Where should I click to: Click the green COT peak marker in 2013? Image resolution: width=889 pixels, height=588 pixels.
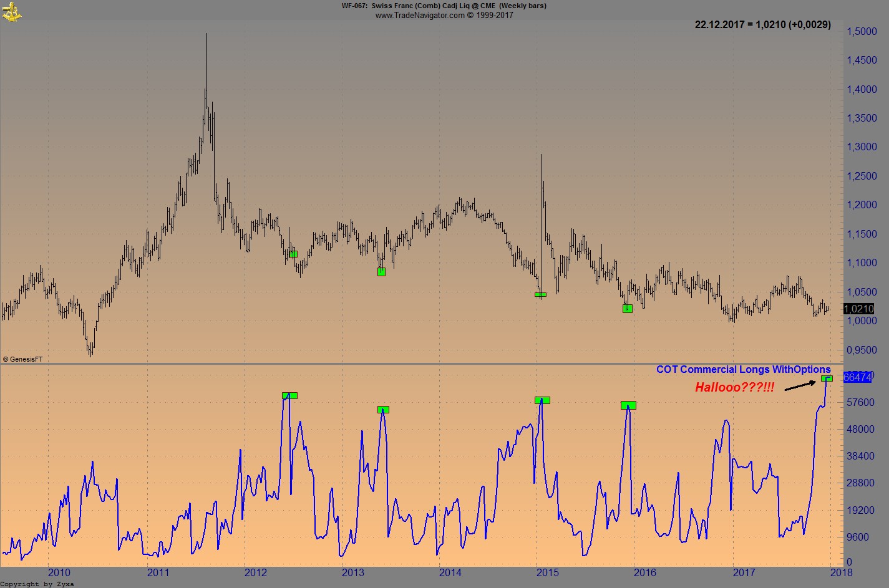point(383,410)
